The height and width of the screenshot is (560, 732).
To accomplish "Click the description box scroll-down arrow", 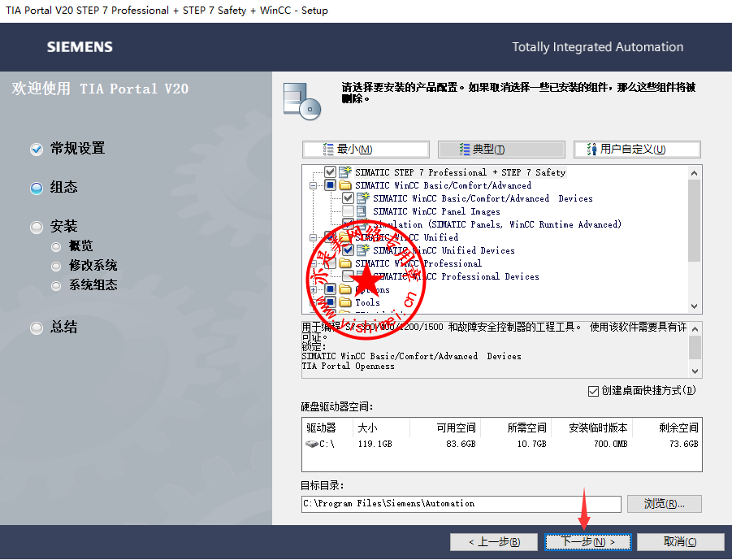I will (695, 371).
